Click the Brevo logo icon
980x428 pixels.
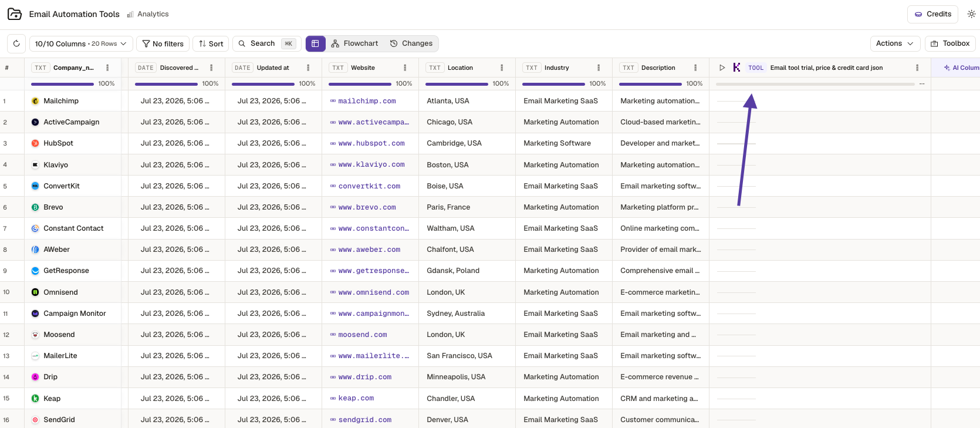pos(35,207)
